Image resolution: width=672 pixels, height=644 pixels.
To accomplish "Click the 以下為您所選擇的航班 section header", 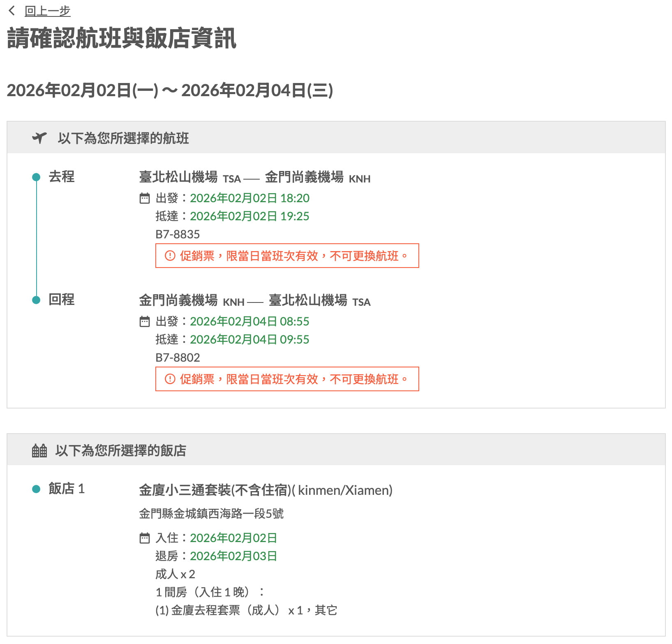I will pyautogui.click(x=123, y=138).
